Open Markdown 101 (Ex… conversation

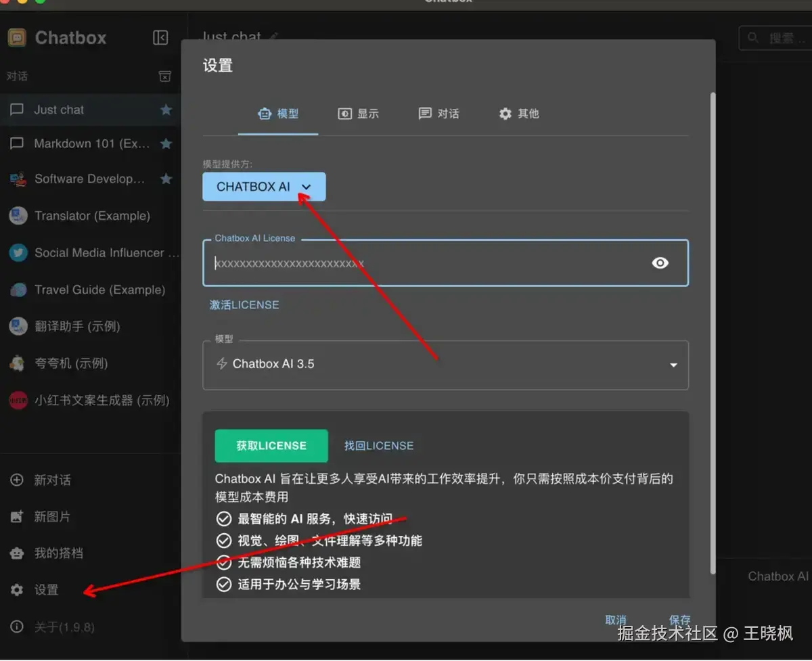[90, 143]
